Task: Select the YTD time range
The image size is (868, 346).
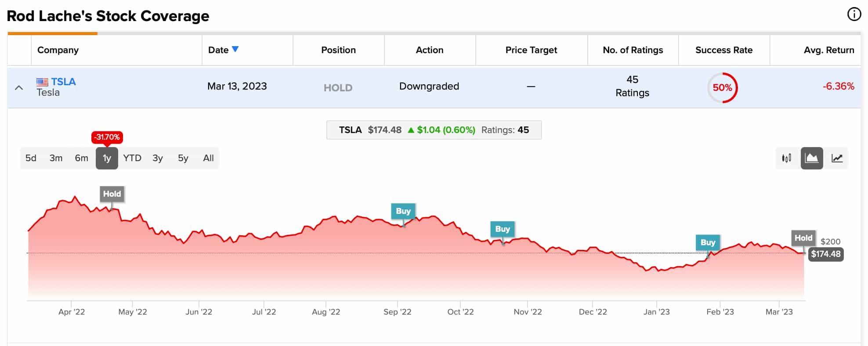Action: [132, 158]
